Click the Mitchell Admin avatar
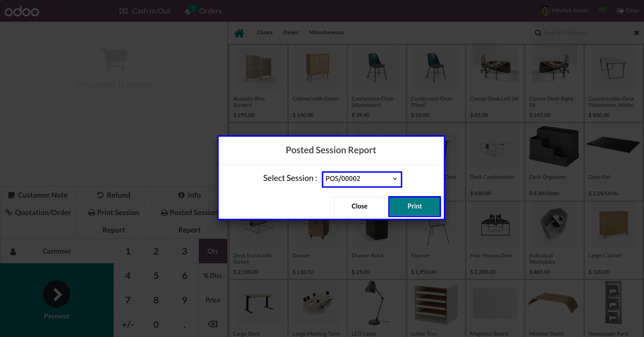This screenshot has width=644, height=337. (x=545, y=11)
